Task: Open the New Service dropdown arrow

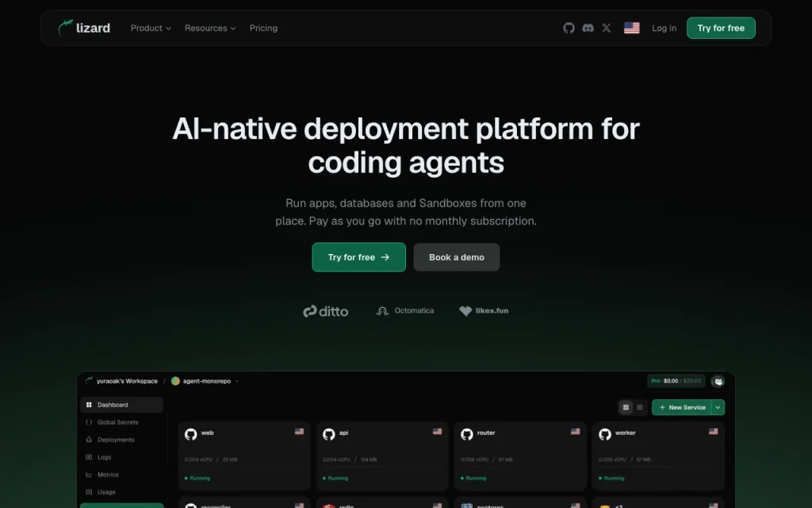Action: click(718, 407)
